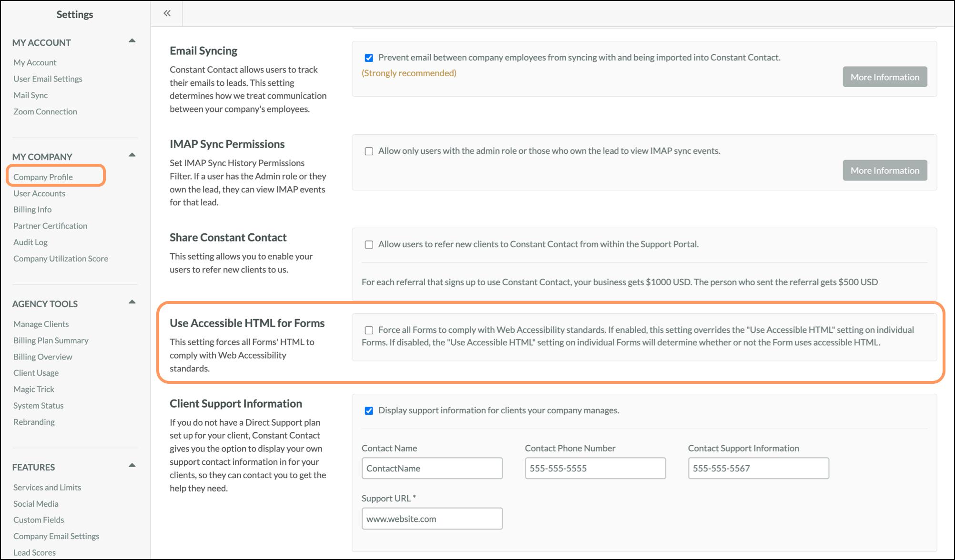Open Rebranding settings

34,422
